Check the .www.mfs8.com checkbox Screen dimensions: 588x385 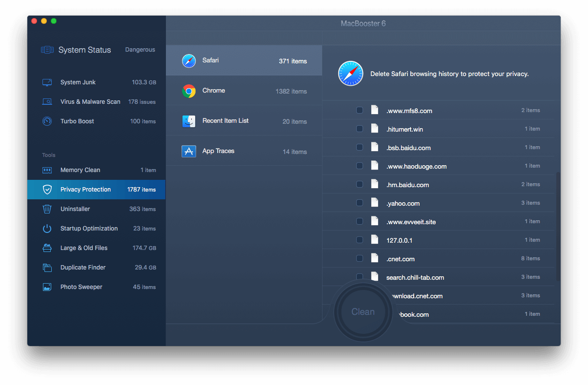pos(360,111)
